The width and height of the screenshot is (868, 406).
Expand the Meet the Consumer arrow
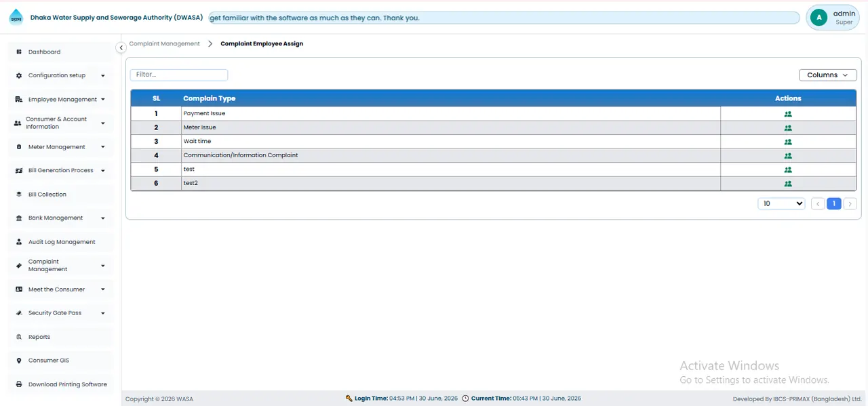103,289
